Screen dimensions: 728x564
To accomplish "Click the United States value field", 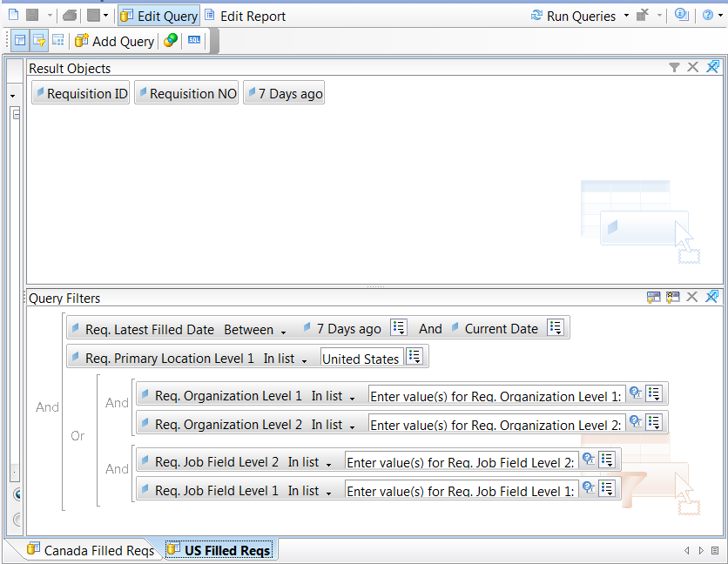I will [x=361, y=359].
